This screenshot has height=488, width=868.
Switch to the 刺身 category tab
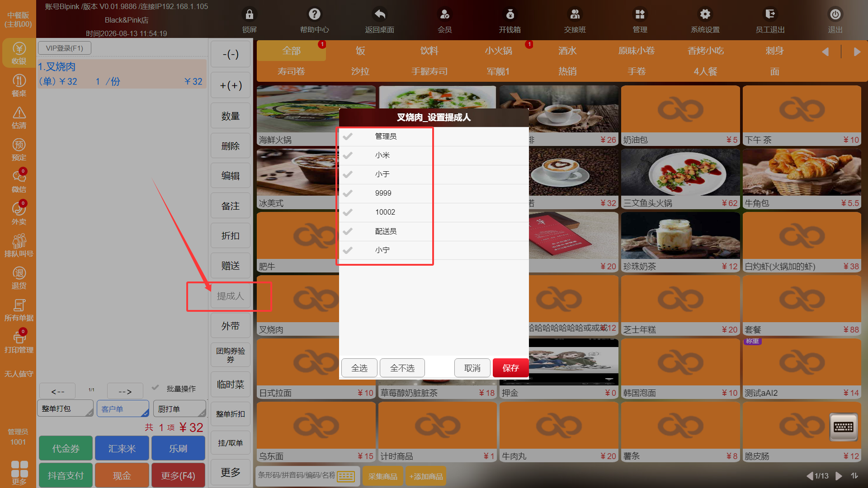[774, 51]
